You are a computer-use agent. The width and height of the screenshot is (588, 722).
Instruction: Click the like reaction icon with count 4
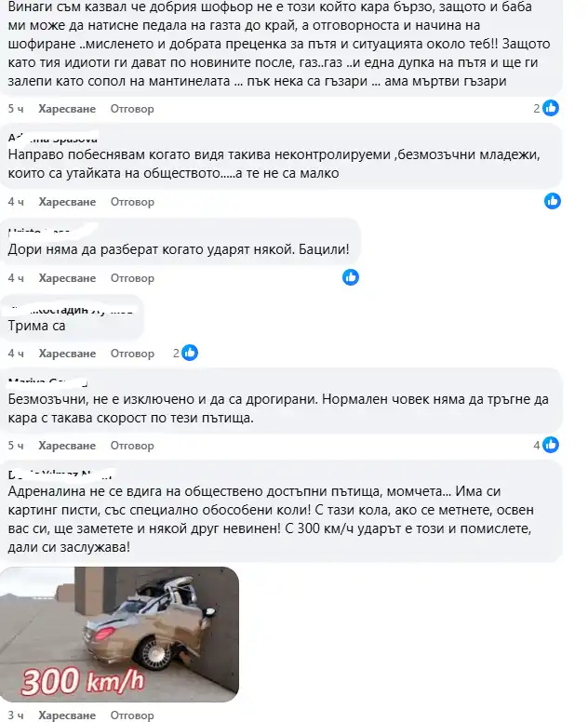pos(551,445)
